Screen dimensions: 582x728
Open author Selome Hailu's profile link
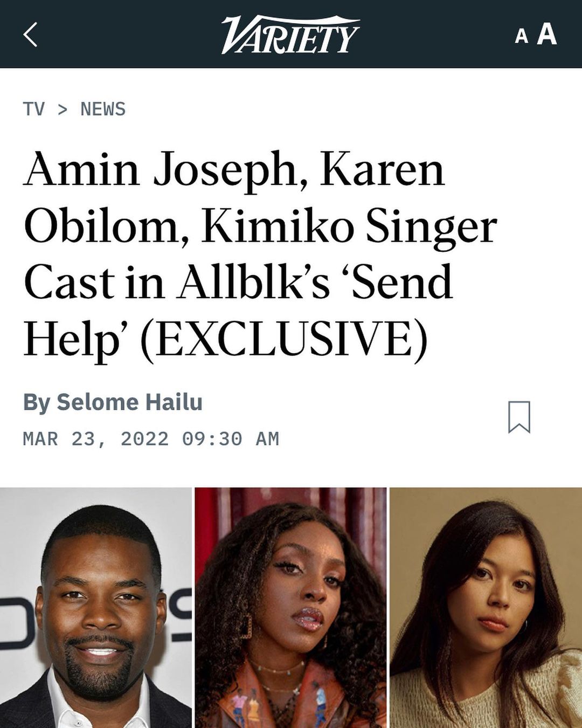tap(129, 402)
